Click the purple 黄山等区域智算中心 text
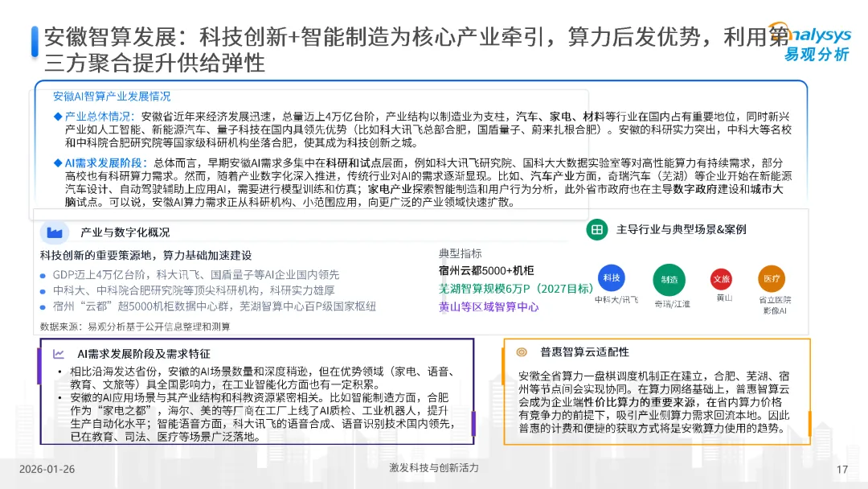The height and width of the screenshot is (489, 868). [489, 306]
